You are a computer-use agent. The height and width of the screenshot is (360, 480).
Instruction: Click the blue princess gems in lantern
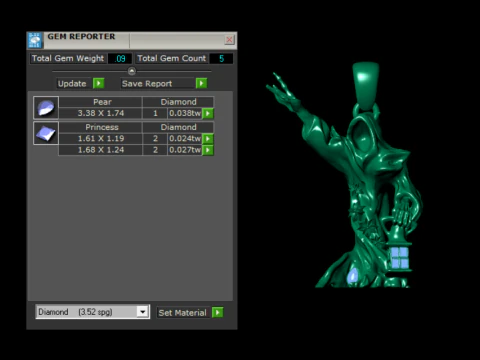pyautogui.click(x=400, y=258)
